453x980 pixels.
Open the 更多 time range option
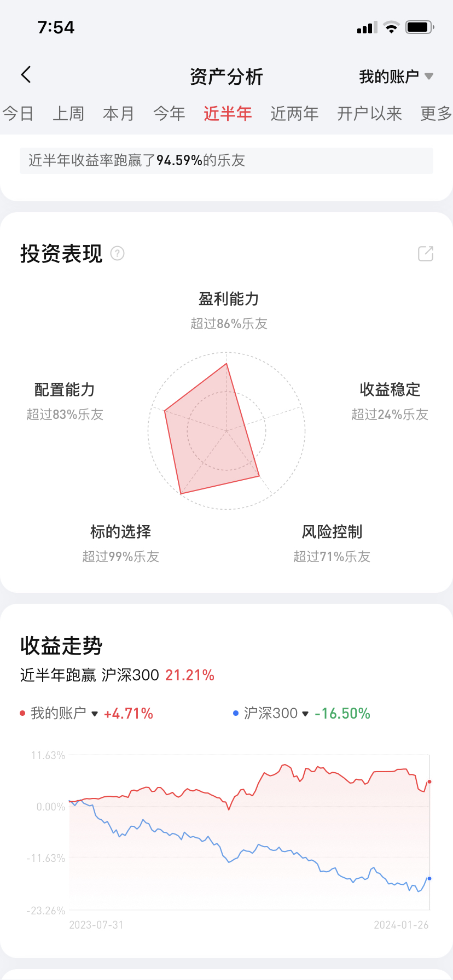point(435,114)
